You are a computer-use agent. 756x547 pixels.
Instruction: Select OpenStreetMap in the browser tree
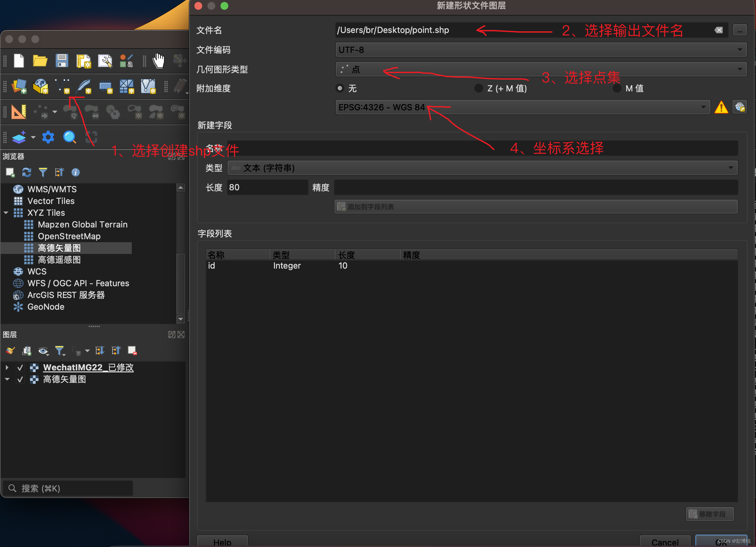[x=69, y=236]
